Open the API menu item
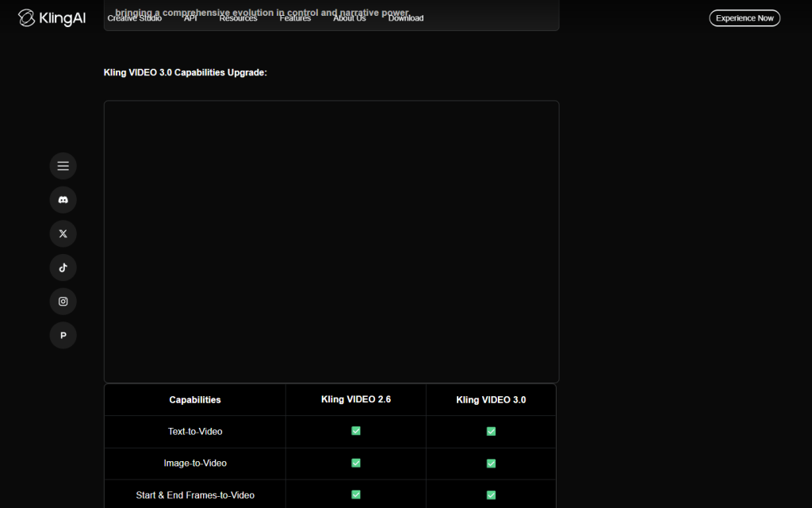 coord(190,18)
